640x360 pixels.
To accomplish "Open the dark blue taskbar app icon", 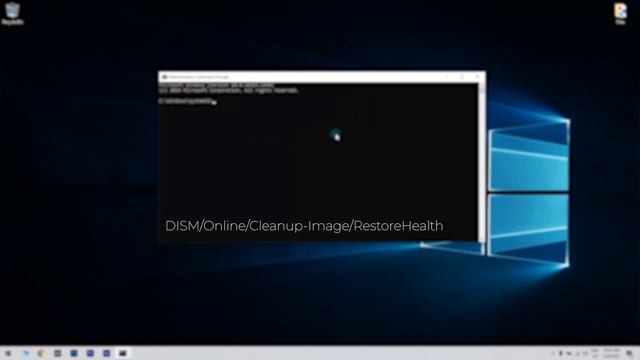I will 74,353.
